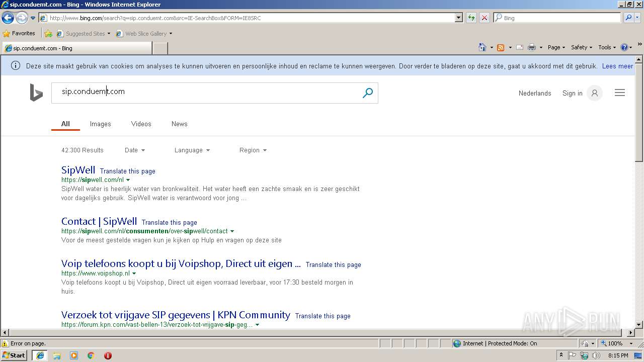This screenshot has height=362, width=644.
Task: Open Windows Explorer folder taskbar icon
Action: [57, 355]
